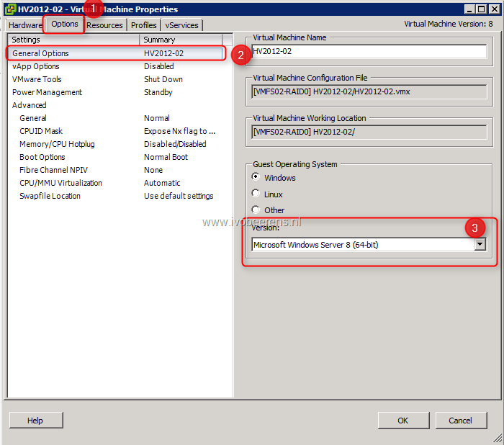Select Fibre Channel NPIV setting
This screenshot has height=445, width=504.
pos(53,170)
